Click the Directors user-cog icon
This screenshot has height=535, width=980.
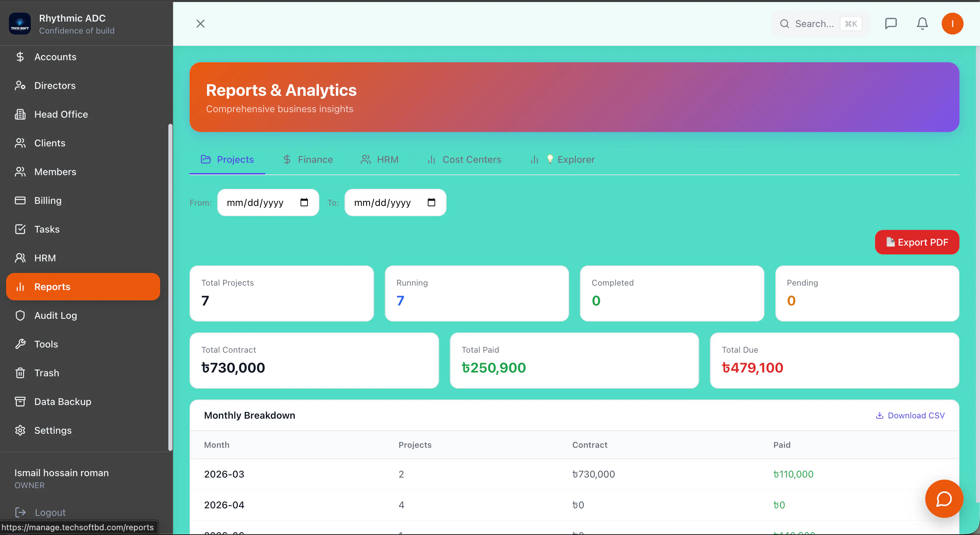pyautogui.click(x=20, y=86)
